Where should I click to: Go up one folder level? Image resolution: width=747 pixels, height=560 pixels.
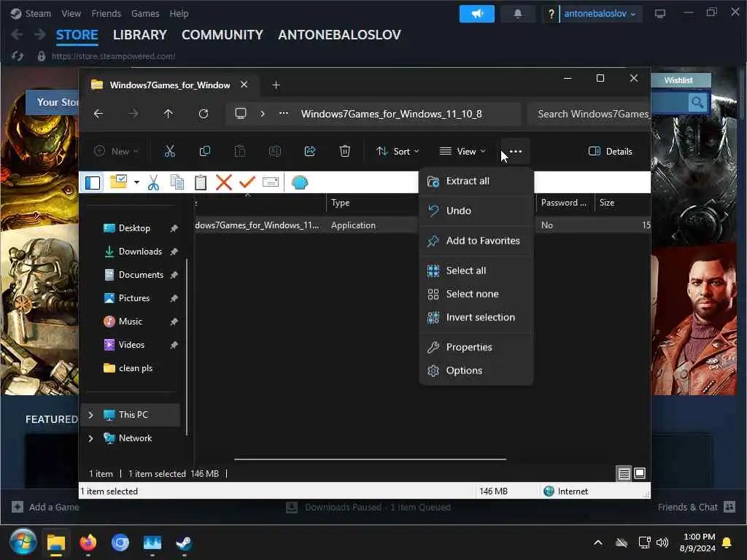169,114
